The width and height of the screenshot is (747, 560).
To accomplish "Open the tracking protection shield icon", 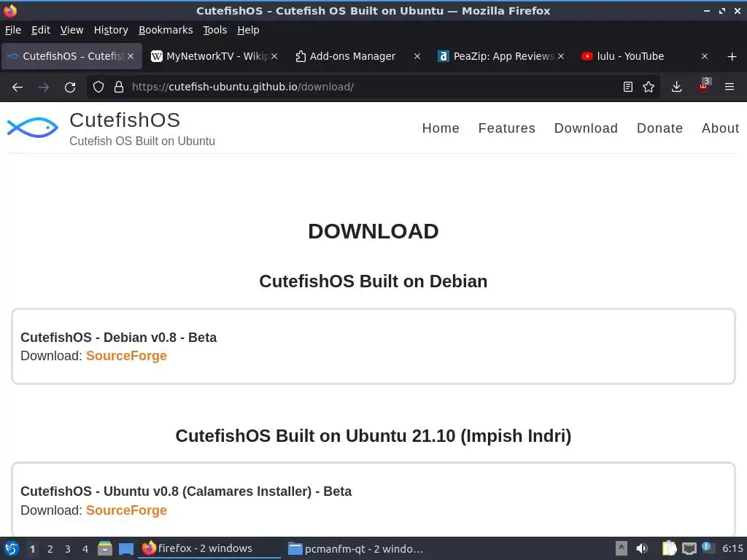I will point(98,87).
